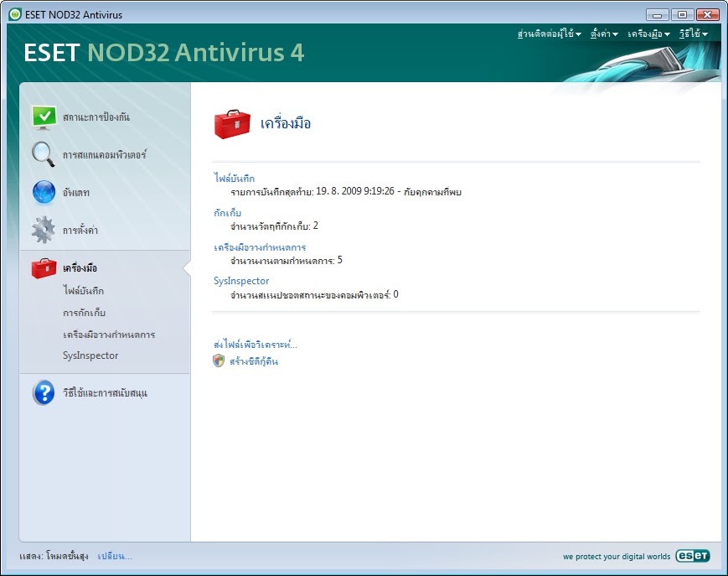Click the การตั้งค่า gear icon
The height and width of the screenshot is (576, 728).
[x=44, y=229]
